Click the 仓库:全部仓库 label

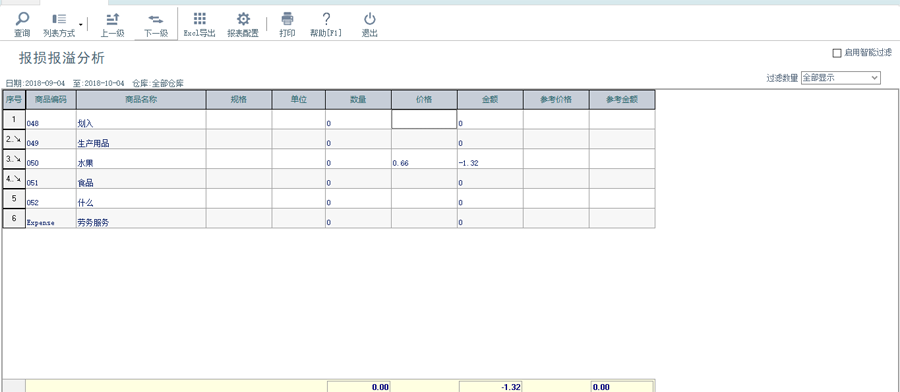pos(158,83)
